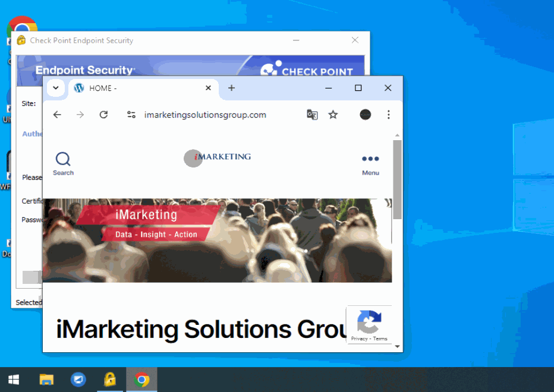Open Chrome's three-dot menu

(388, 115)
